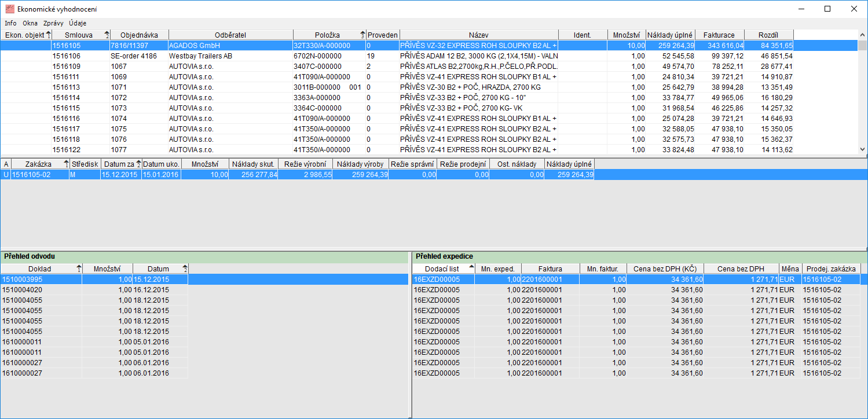The height and width of the screenshot is (419, 868).
Task: Click the Přehled odvodu panel title
Action: point(29,256)
